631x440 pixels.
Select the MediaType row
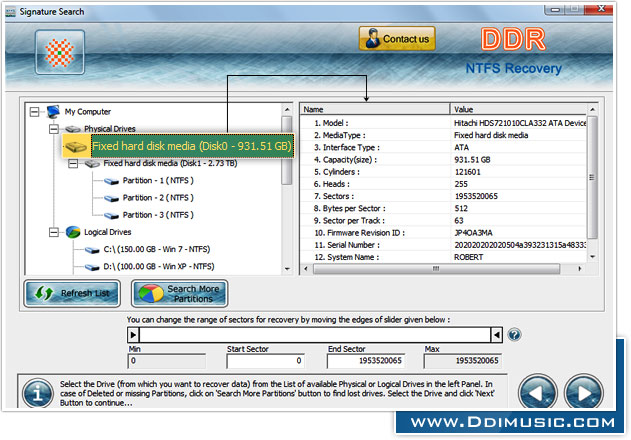(x=444, y=135)
